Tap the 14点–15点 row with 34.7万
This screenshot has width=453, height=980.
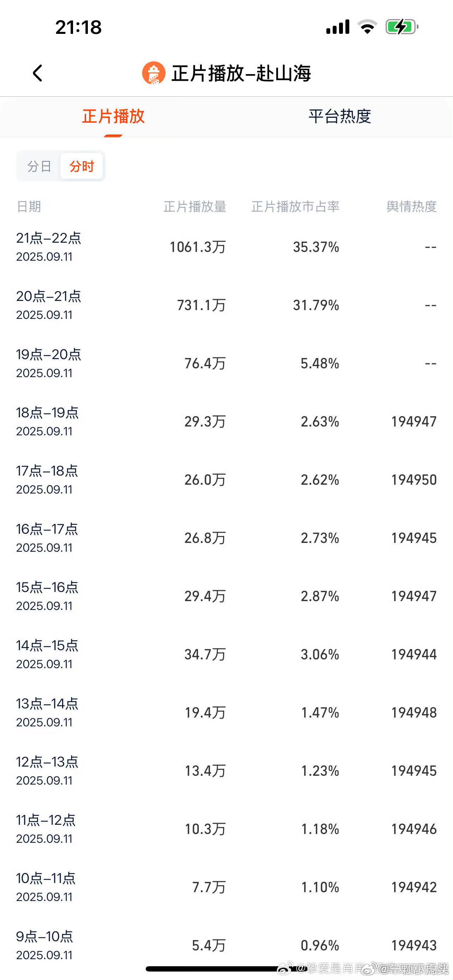click(x=226, y=654)
